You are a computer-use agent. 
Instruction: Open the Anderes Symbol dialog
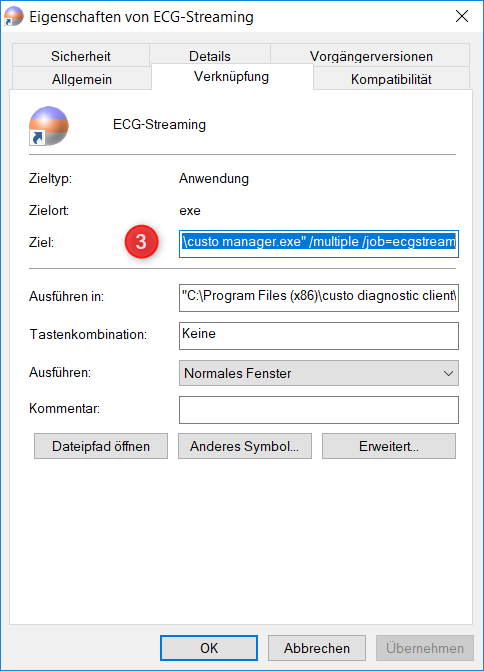tap(245, 446)
